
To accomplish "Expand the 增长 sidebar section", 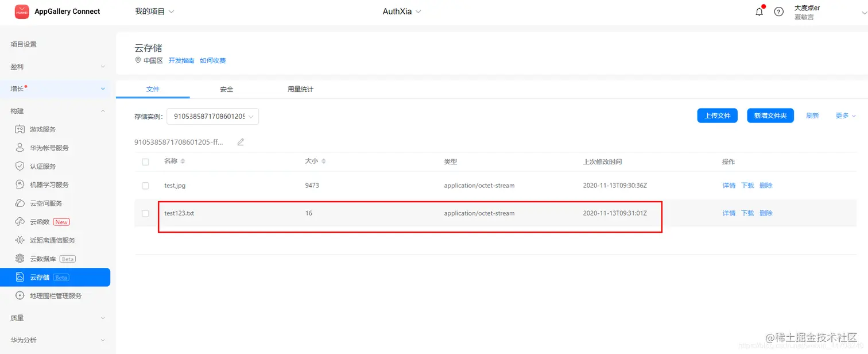I will tap(55, 88).
